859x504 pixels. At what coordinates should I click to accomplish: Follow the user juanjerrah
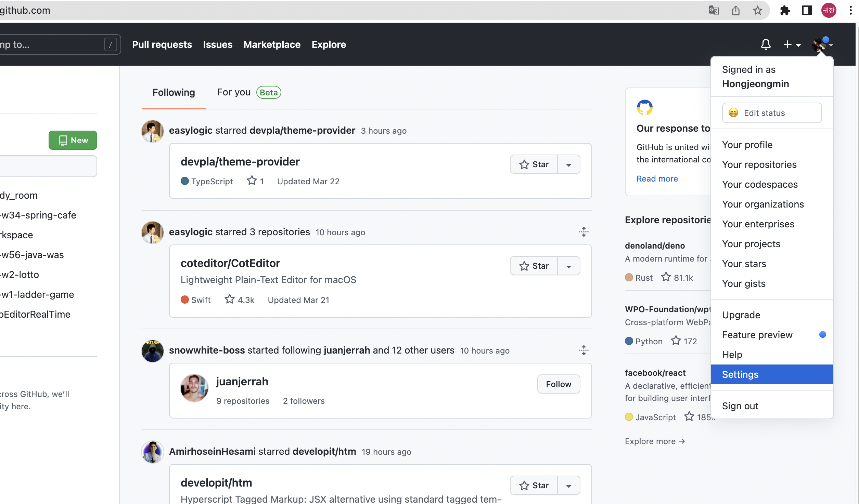click(558, 384)
